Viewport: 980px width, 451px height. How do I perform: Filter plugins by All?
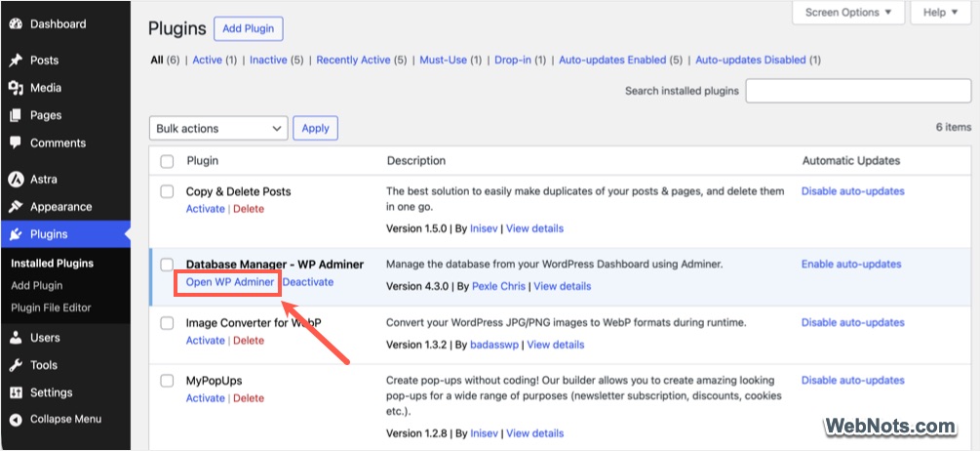pos(157,61)
